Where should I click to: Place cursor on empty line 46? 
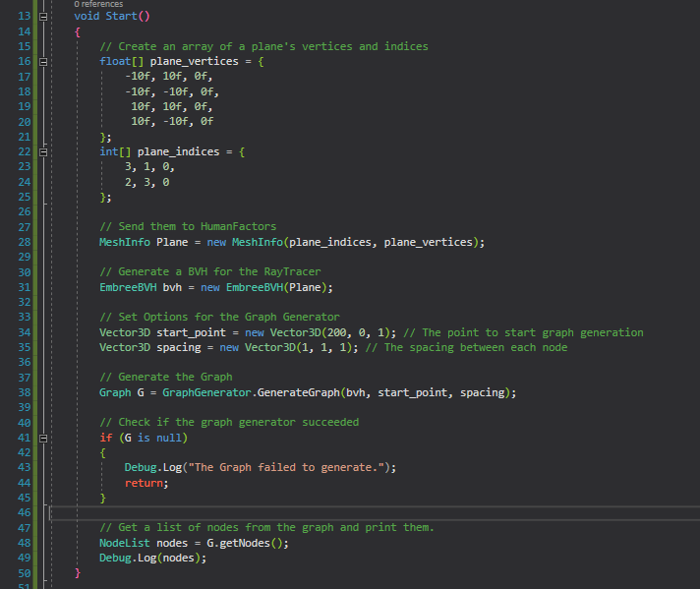click(375, 513)
